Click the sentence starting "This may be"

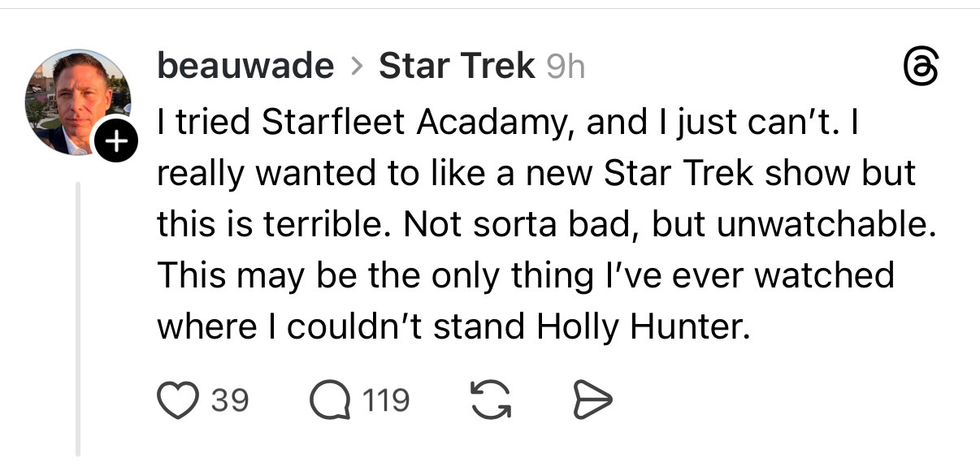pyautogui.click(x=524, y=276)
